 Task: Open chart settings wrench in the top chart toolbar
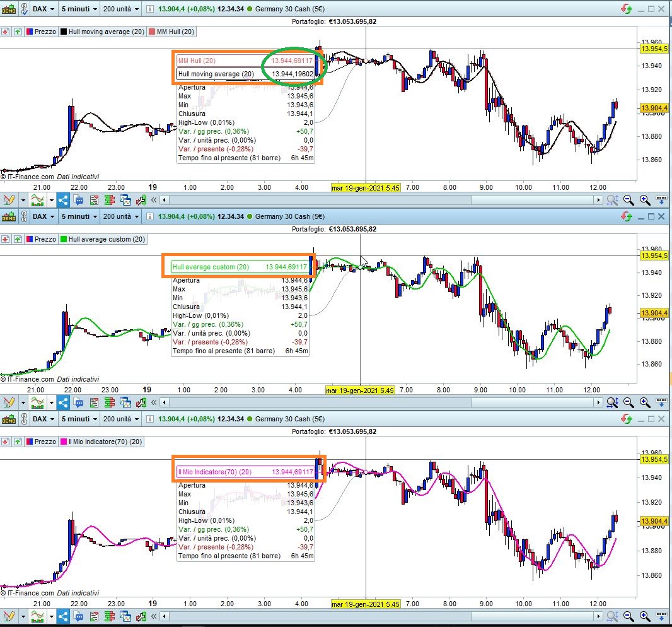click(141, 200)
